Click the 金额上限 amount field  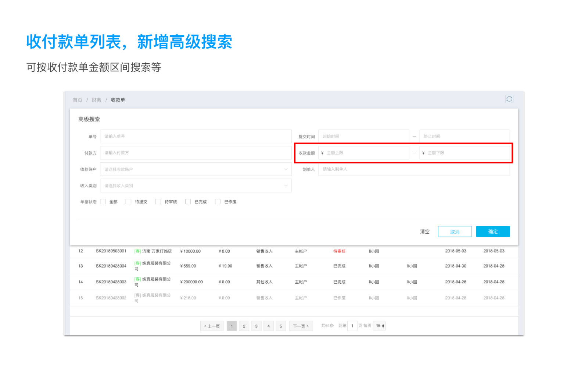click(x=366, y=153)
